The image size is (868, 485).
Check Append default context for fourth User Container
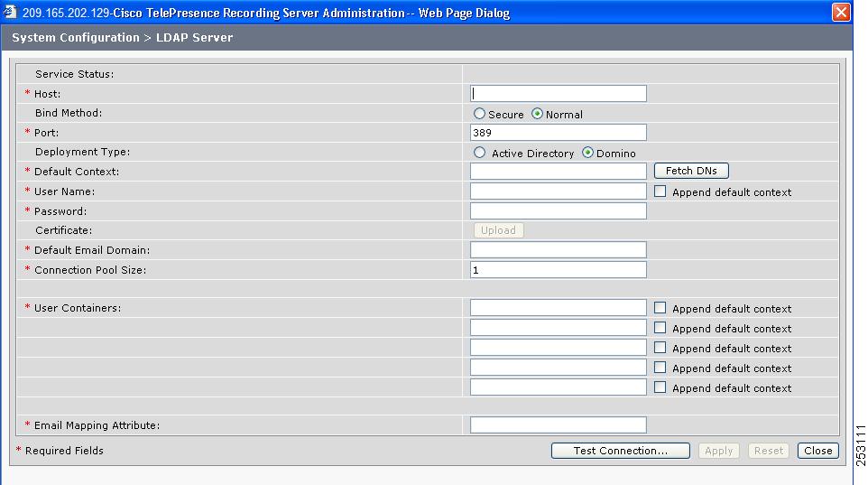(660, 368)
